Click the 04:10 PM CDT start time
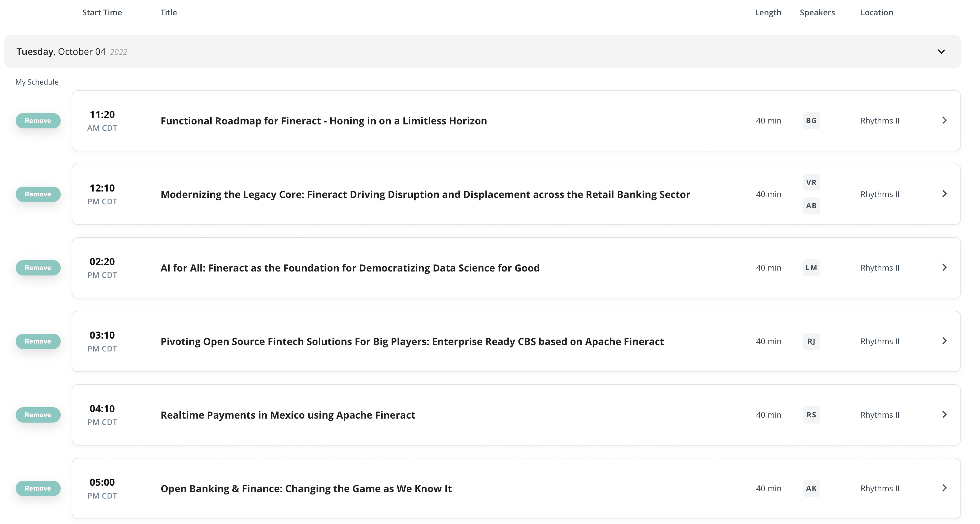The image size is (980, 524). click(x=102, y=415)
